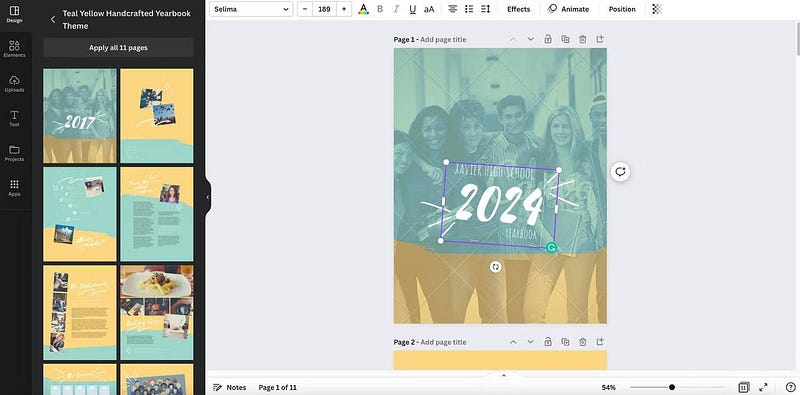
Task: Move Page 1 down arrow
Action: pyautogui.click(x=531, y=39)
